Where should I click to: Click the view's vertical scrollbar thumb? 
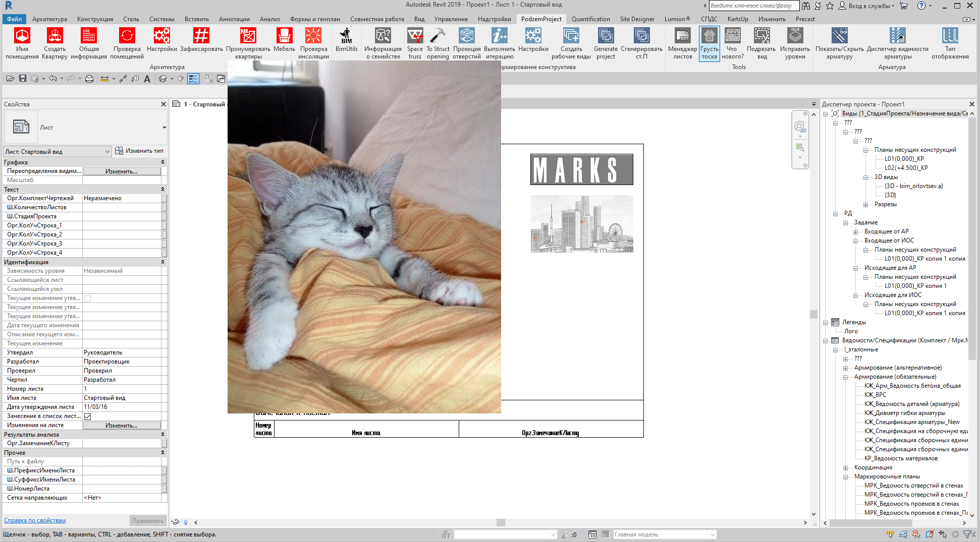point(813,314)
